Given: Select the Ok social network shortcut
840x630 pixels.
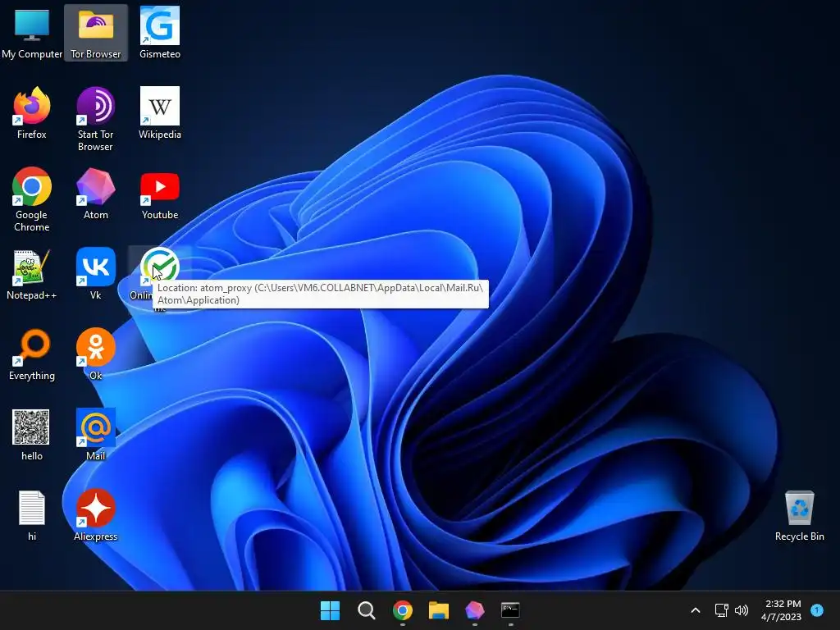Looking at the screenshot, I should point(96,354).
